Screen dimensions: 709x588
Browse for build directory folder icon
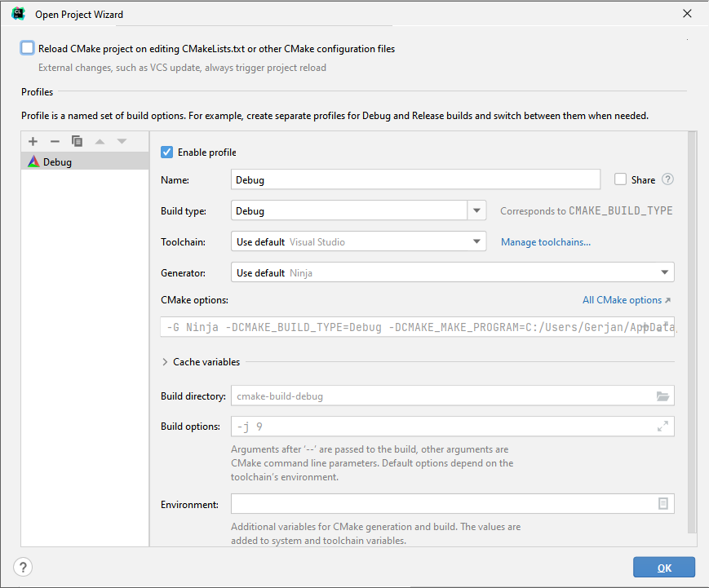point(662,396)
